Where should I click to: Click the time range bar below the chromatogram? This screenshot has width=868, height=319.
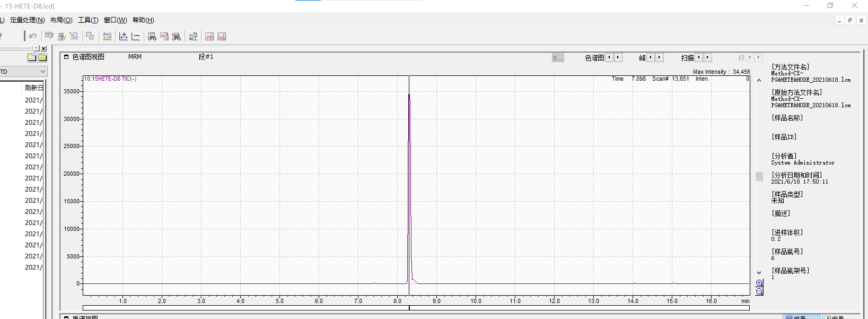point(416,308)
